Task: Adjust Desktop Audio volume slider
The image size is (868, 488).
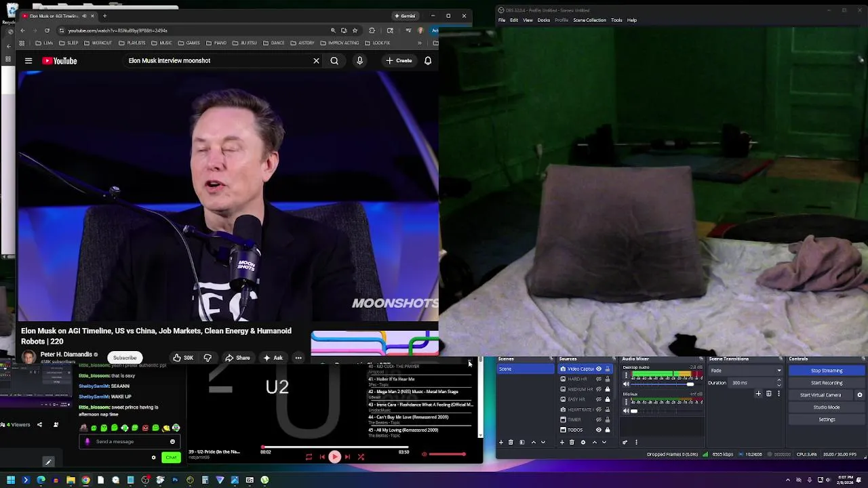Action: click(x=662, y=384)
